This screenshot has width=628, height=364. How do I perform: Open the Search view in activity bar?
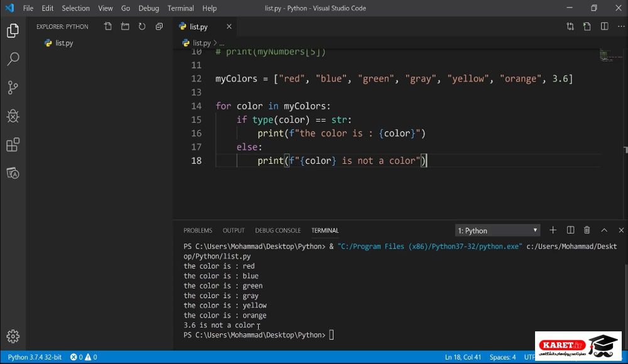point(13,59)
